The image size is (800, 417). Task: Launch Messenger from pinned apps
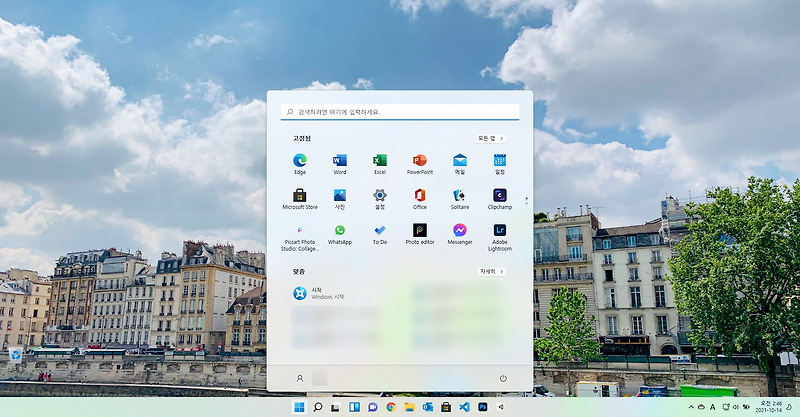pos(460,235)
